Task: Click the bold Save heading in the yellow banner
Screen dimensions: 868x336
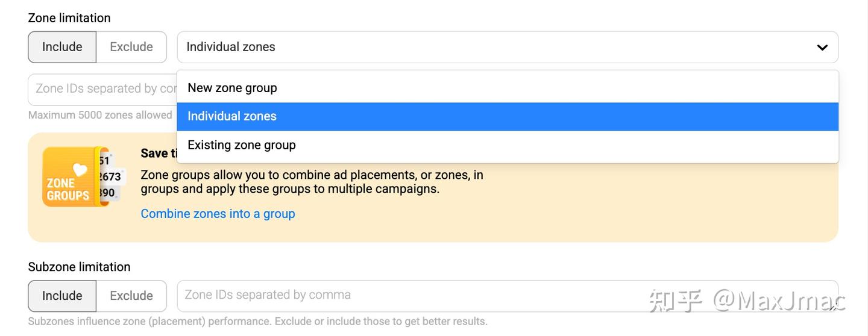Action: 158,154
